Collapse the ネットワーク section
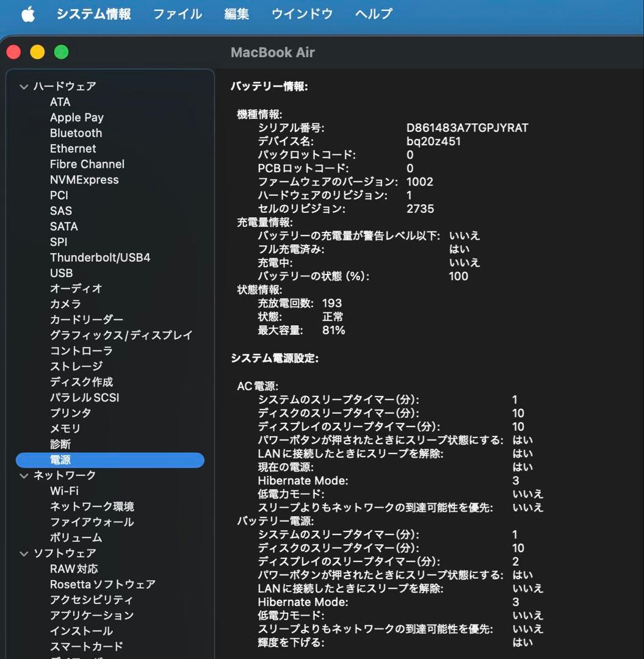This screenshot has height=659, width=644. [24, 475]
